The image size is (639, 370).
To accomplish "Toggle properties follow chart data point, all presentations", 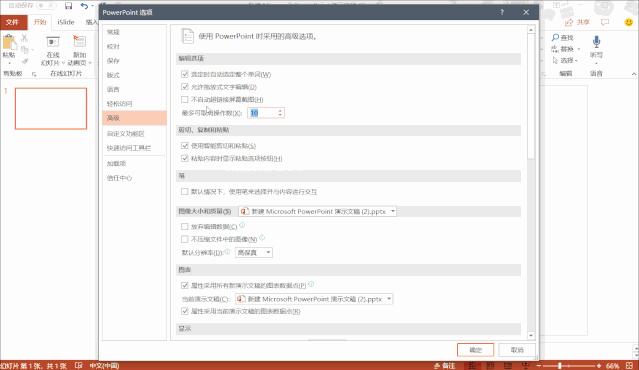I will [185, 285].
